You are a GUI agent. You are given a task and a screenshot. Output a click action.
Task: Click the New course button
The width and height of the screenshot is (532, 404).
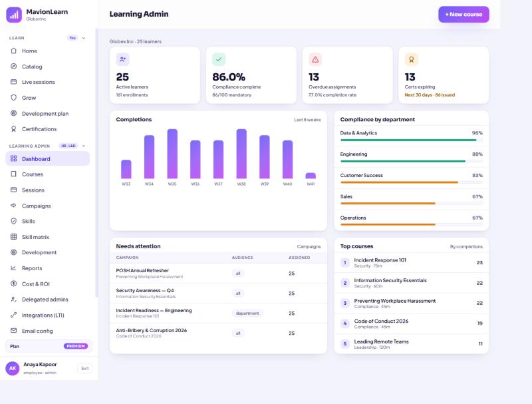(x=464, y=14)
